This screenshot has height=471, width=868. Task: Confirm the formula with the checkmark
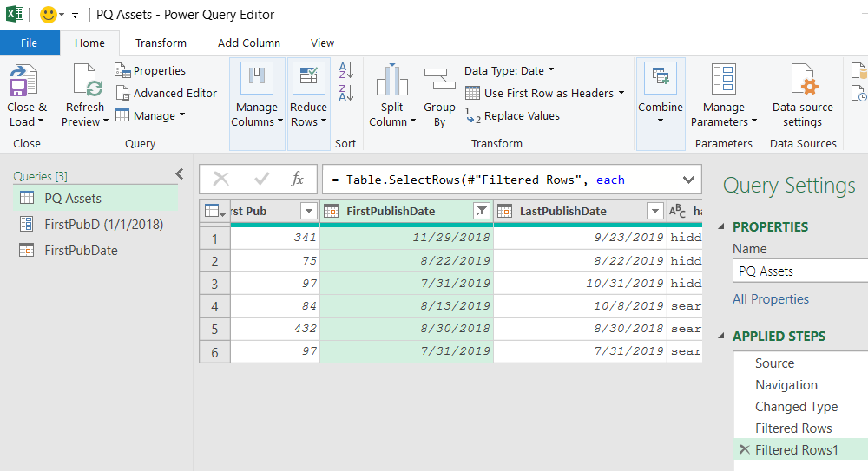coord(261,179)
